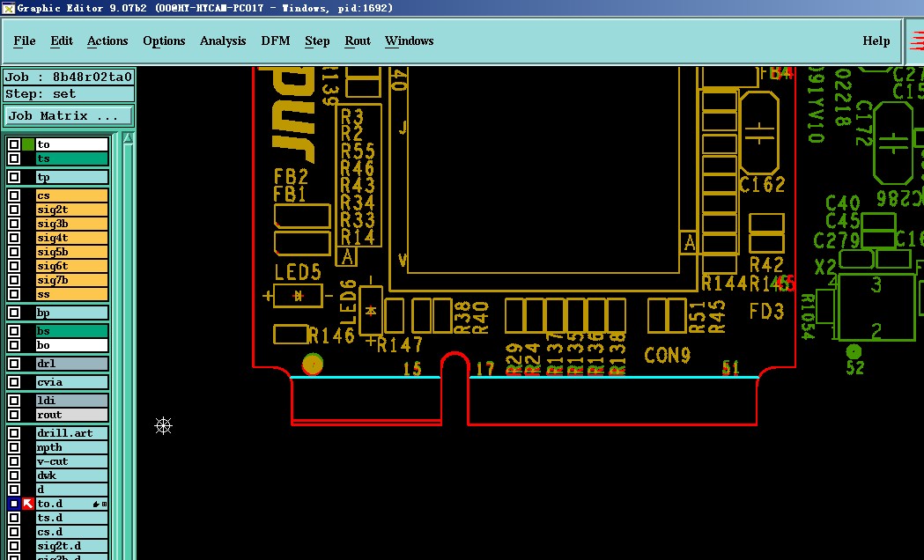Screen dimensions: 924x560
Task: Toggle the checkbox for layer 'bp'
Action: click(13, 313)
